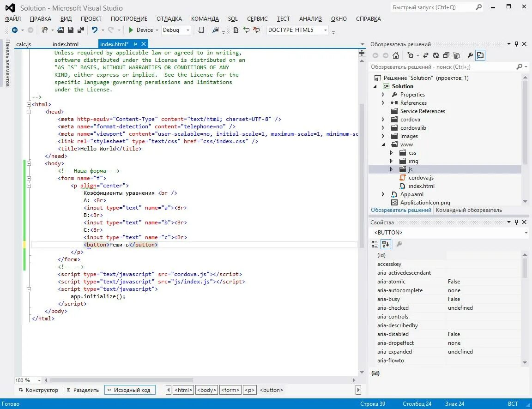
Task: Click the <form> breadcrumb tag
Action: click(230, 390)
